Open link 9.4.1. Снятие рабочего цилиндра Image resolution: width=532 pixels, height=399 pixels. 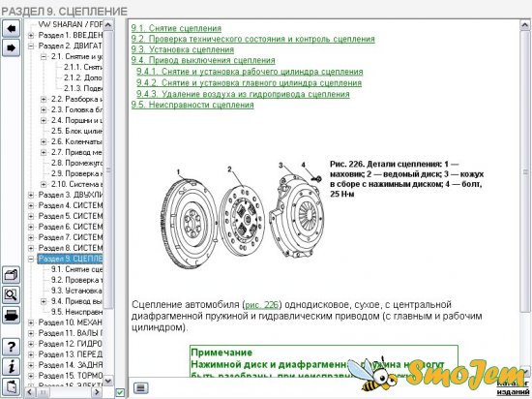pos(250,72)
